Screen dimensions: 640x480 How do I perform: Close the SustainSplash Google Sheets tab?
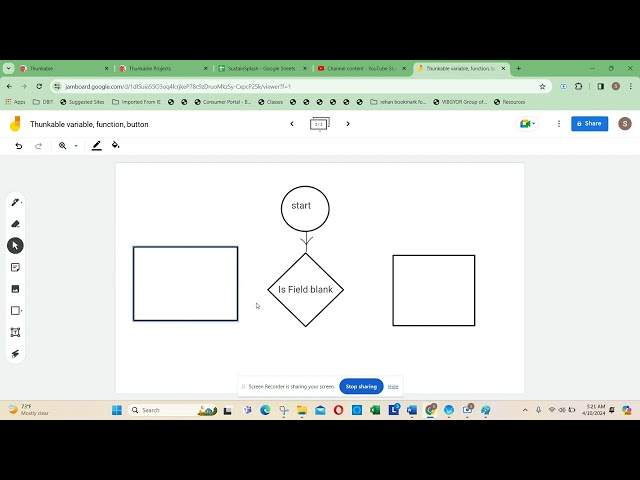pyautogui.click(x=305, y=69)
